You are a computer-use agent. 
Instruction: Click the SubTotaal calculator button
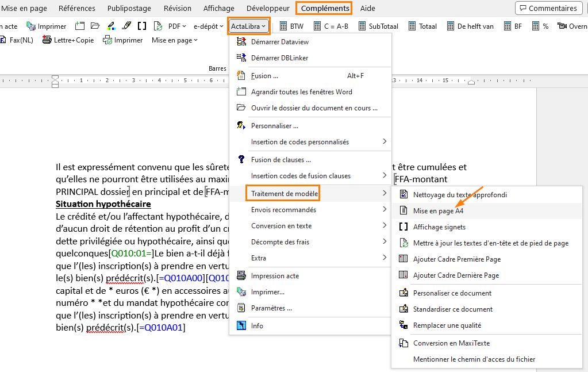pos(378,26)
